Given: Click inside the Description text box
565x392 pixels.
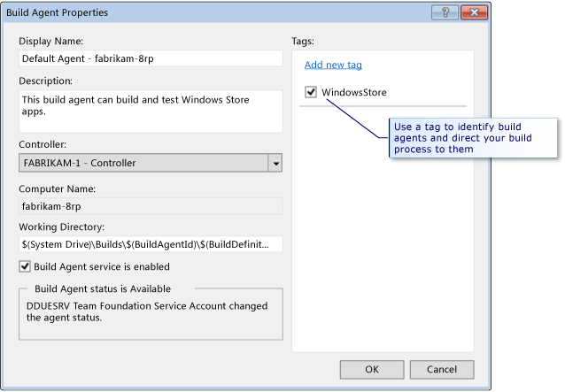Looking at the screenshot, I should (x=150, y=110).
